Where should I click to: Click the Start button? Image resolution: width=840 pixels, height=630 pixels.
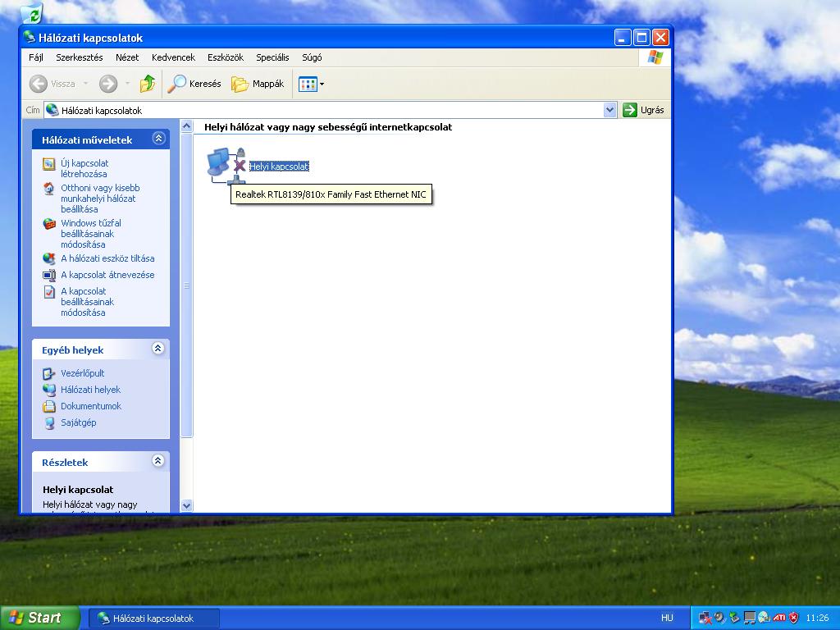tap(39, 618)
